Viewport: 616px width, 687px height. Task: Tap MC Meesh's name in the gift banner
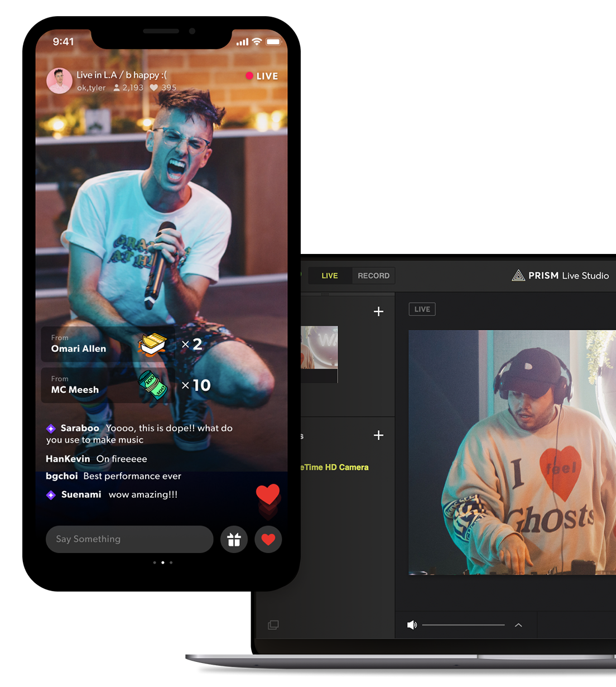(75, 390)
